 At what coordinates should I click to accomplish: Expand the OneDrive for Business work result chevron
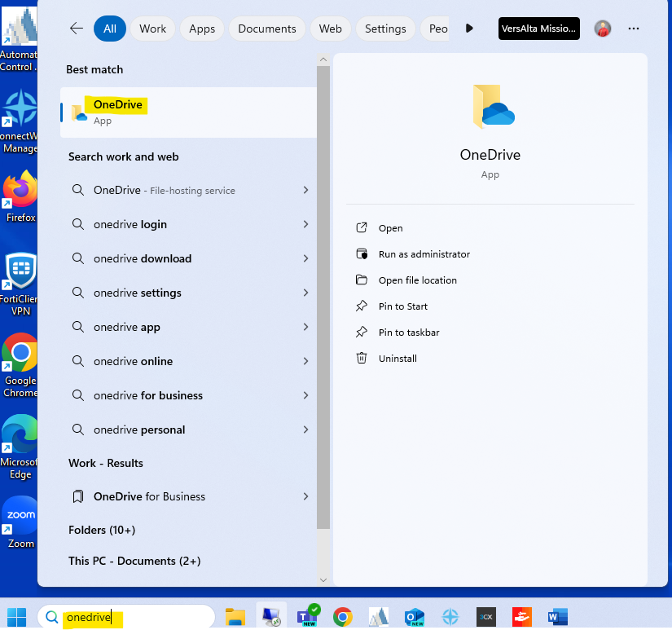pos(305,496)
